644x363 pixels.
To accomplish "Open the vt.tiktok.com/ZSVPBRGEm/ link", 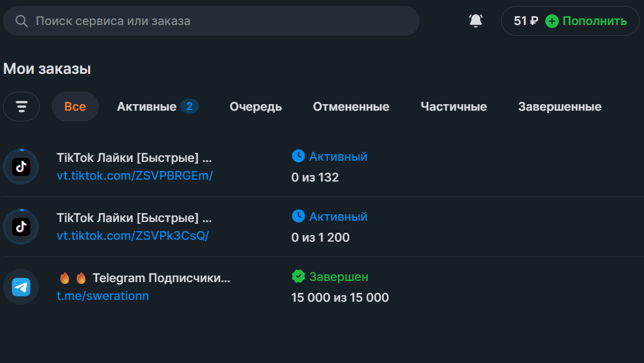I will (x=135, y=176).
